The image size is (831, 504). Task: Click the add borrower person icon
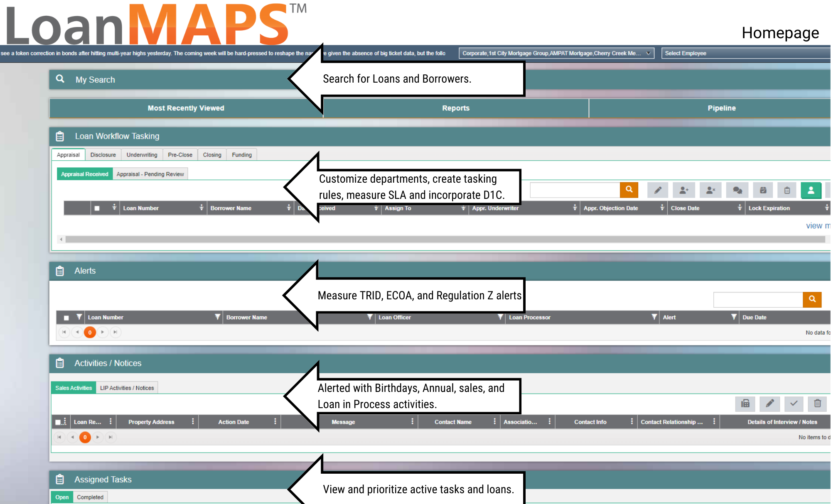[683, 190]
